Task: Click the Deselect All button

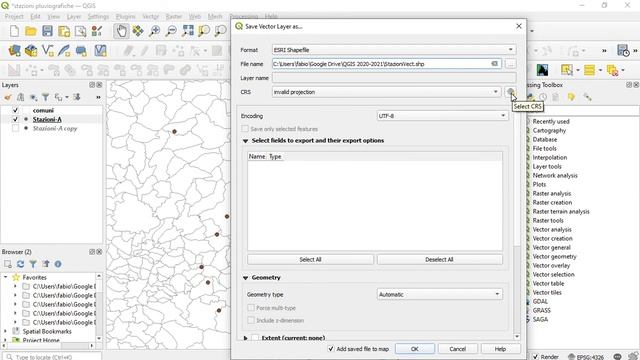Action: (440, 260)
